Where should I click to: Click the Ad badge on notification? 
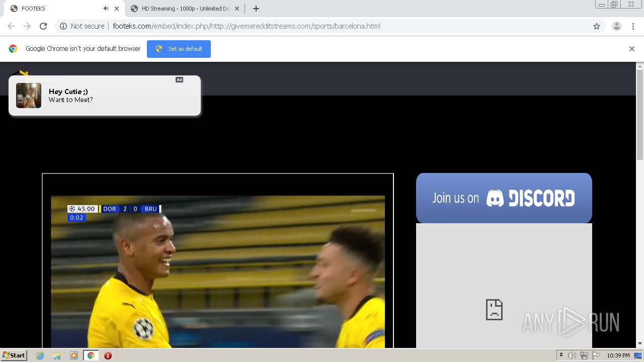(179, 79)
